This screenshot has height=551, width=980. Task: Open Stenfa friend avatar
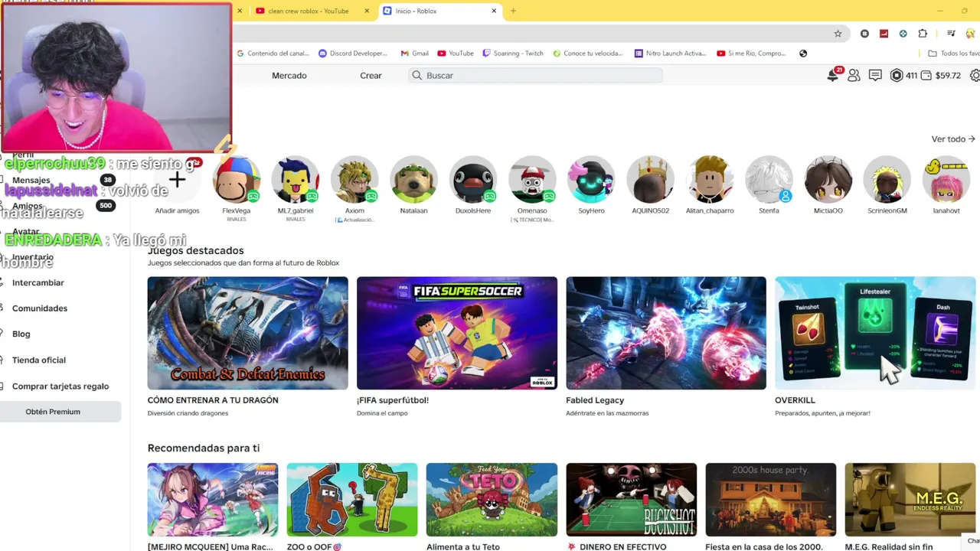point(769,180)
